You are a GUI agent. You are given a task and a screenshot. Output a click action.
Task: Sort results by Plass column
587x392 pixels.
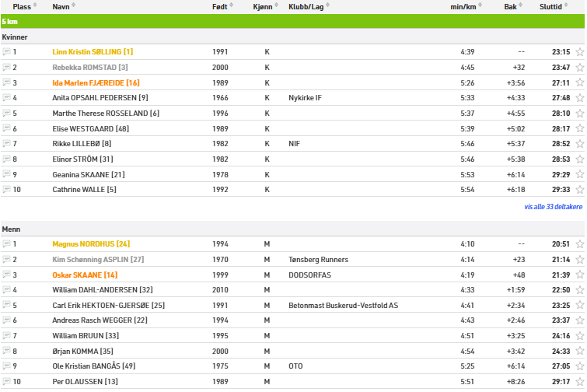tap(22, 6)
